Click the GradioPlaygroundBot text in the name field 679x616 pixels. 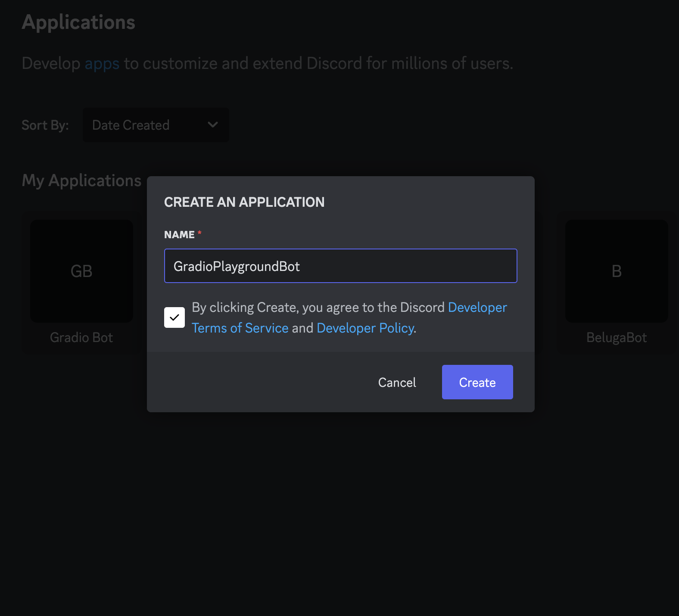point(237,266)
